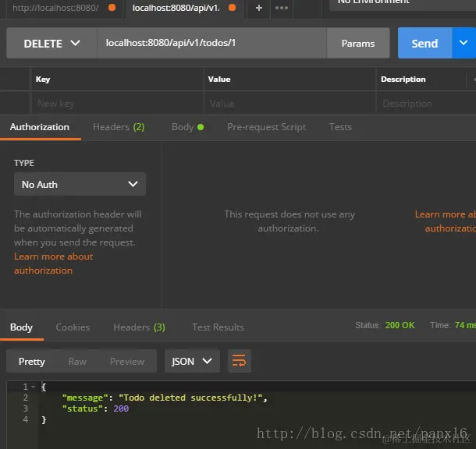
Task: Click the New key parameter field
Action: click(118, 104)
